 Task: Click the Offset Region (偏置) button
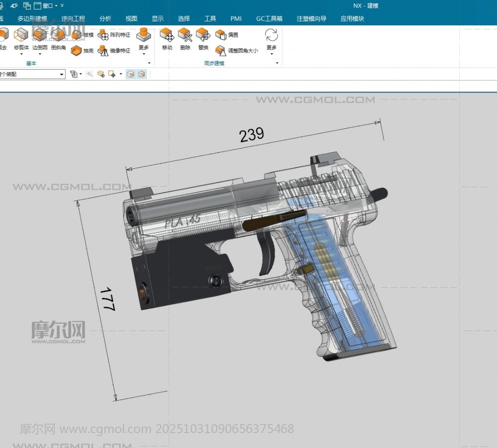pyautogui.click(x=227, y=35)
